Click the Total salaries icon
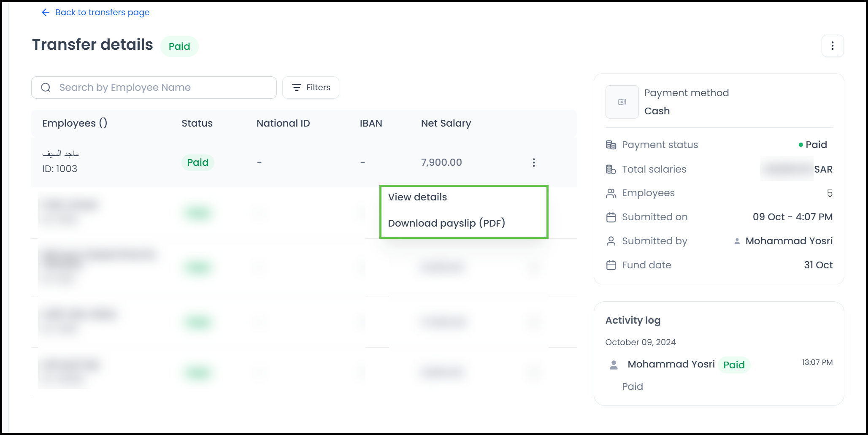 [x=611, y=169]
